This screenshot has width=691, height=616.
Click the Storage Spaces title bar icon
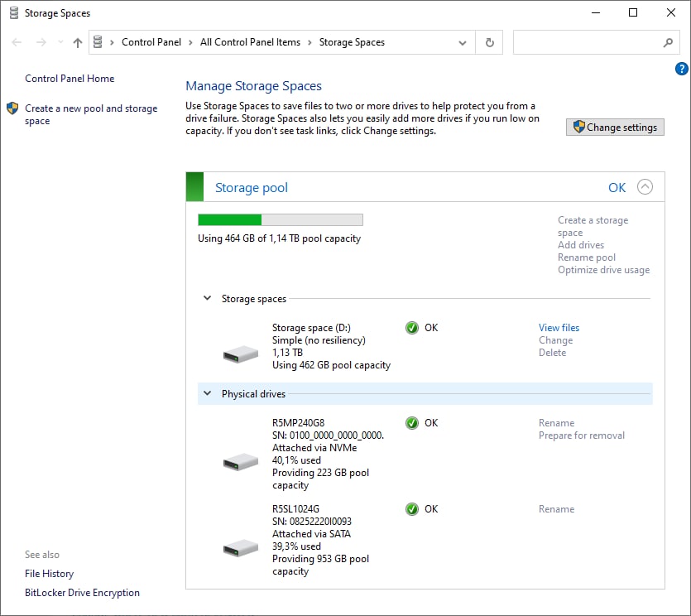click(x=14, y=12)
